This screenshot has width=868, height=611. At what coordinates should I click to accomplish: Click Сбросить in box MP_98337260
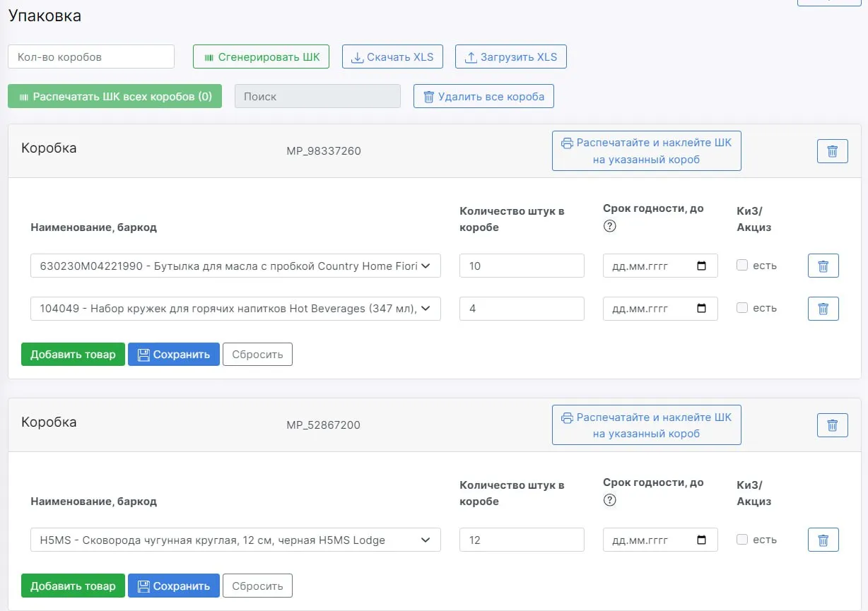click(x=257, y=355)
